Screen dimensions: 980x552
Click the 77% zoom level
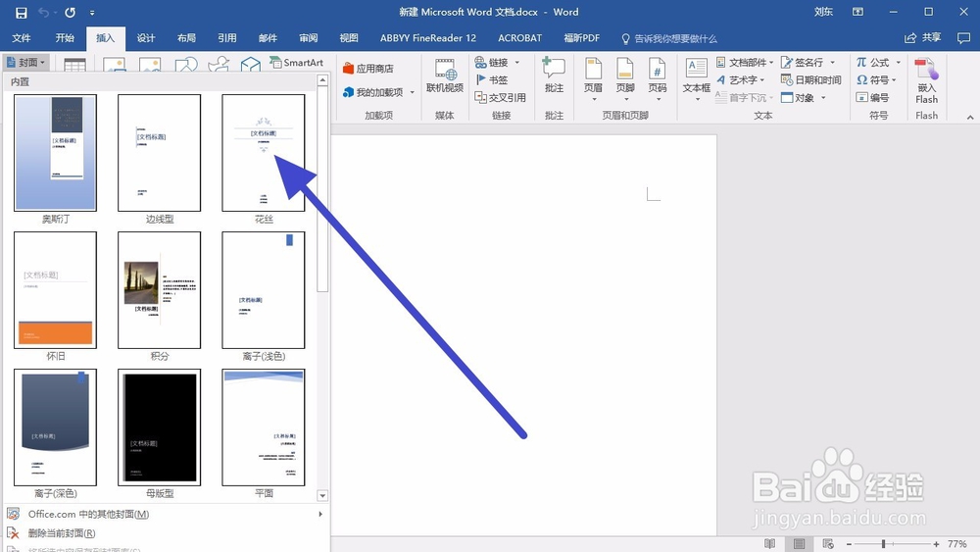(x=956, y=544)
